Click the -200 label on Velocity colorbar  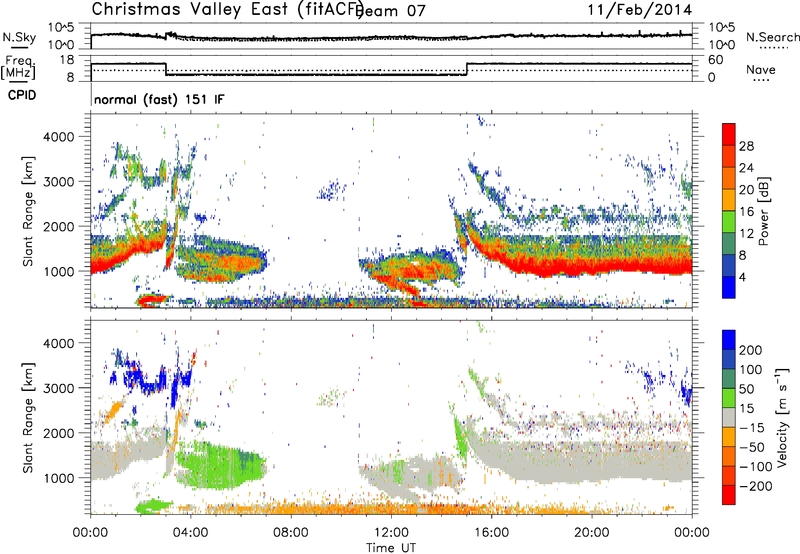(x=756, y=486)
